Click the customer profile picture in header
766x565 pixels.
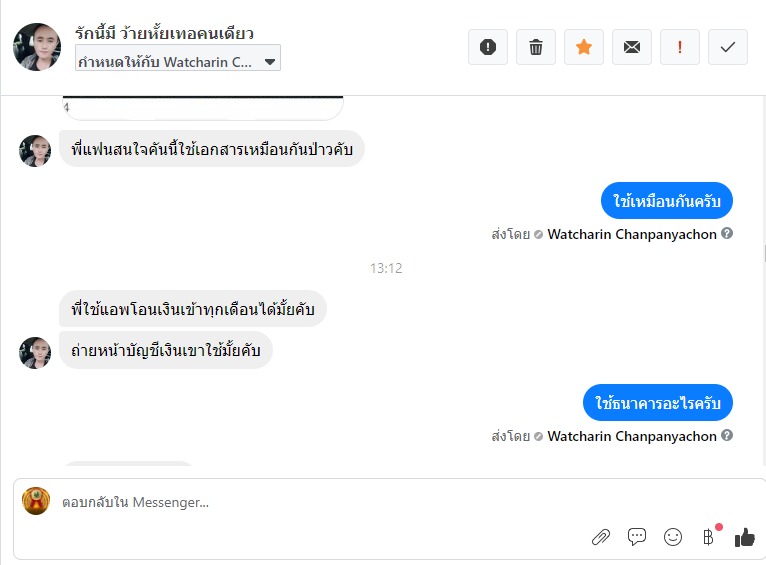(37, 47)
